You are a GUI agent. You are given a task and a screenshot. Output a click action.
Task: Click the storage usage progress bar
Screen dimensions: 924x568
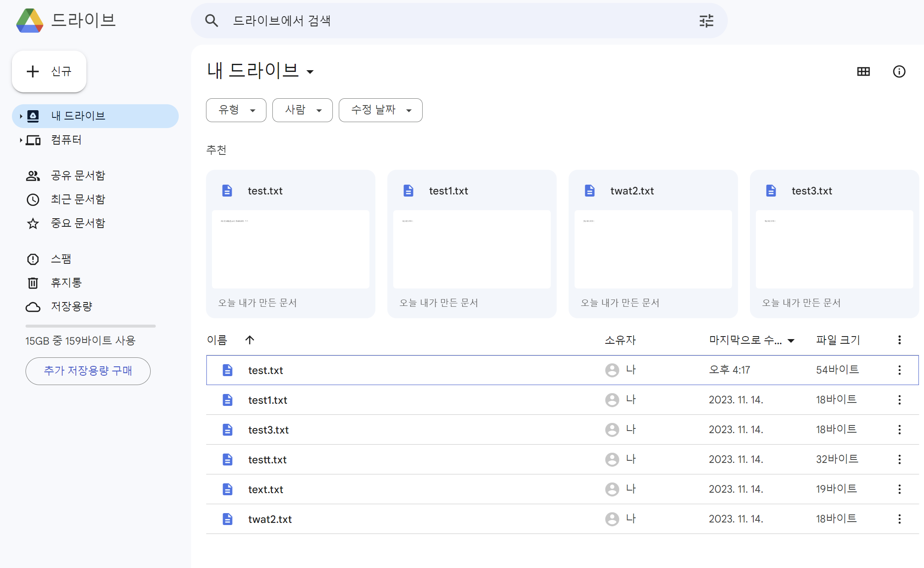91,326
